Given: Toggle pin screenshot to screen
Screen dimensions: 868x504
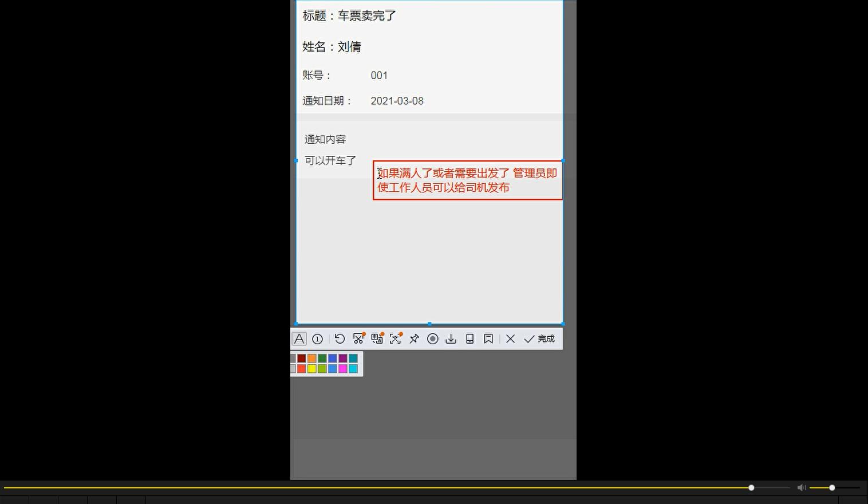Looking at the screenshot, I should coord(414,338).
